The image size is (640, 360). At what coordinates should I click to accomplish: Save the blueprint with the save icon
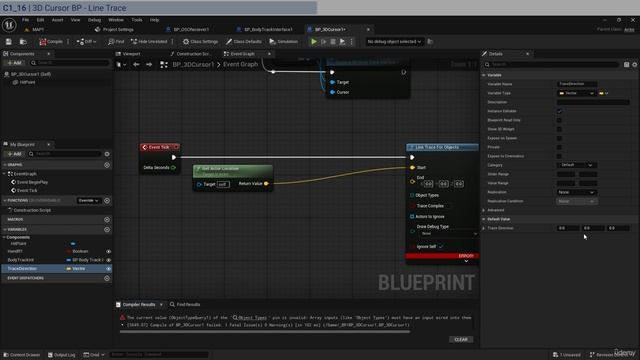pos(9,42)
